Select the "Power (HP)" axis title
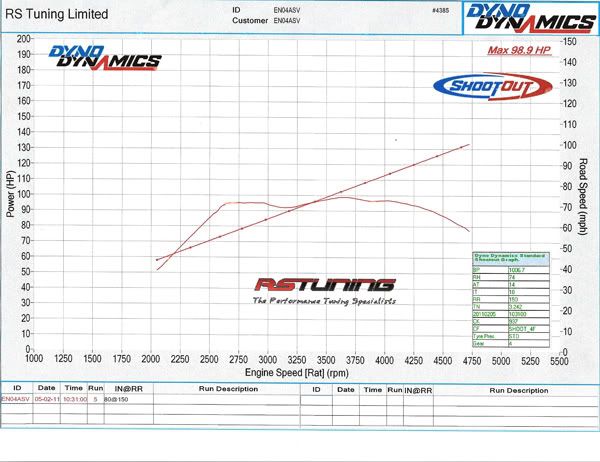The height and width of the screenshot is (462, 600). [10, 194]
